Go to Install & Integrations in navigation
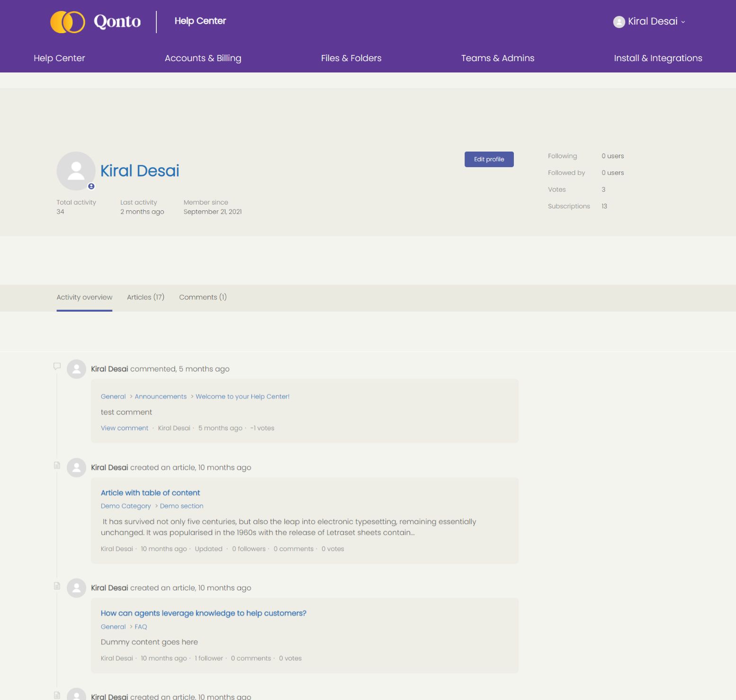 click(658, 58)
